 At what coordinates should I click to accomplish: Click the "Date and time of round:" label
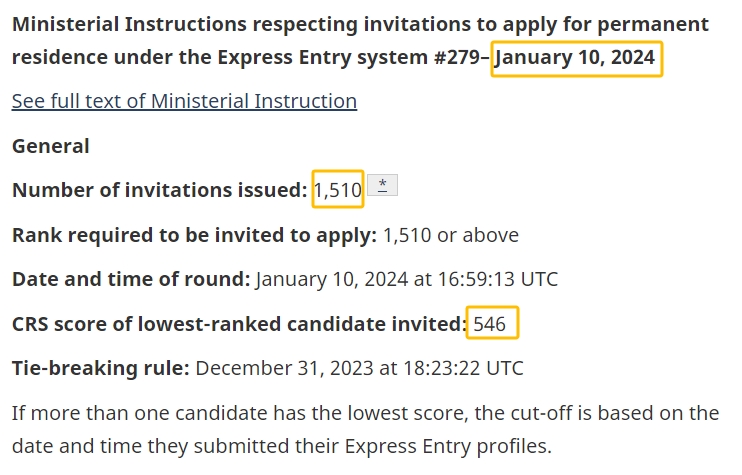point(131,279)
